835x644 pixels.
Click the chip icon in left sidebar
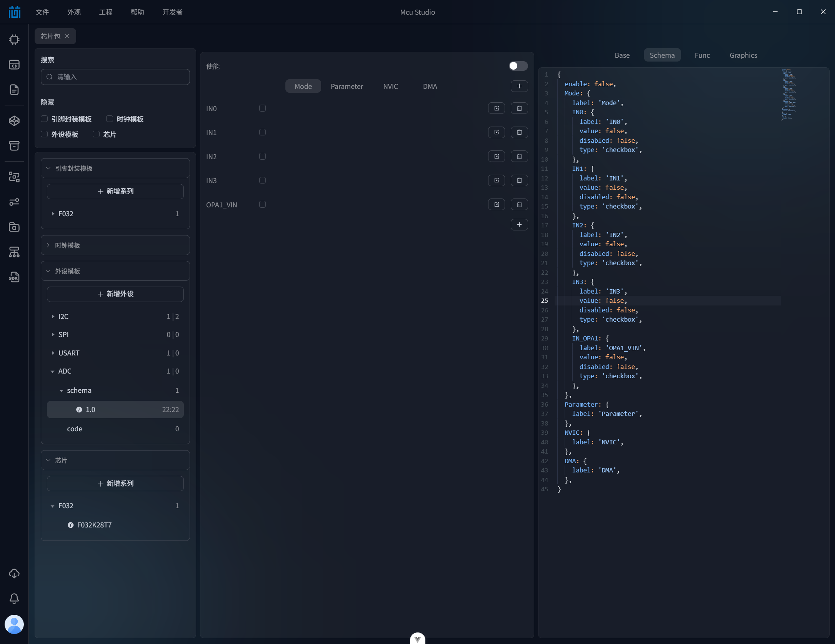click(14, 40)
